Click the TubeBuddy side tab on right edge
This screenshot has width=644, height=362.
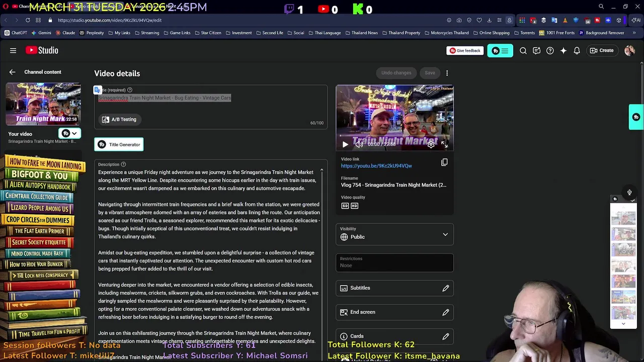click(636, 117)
